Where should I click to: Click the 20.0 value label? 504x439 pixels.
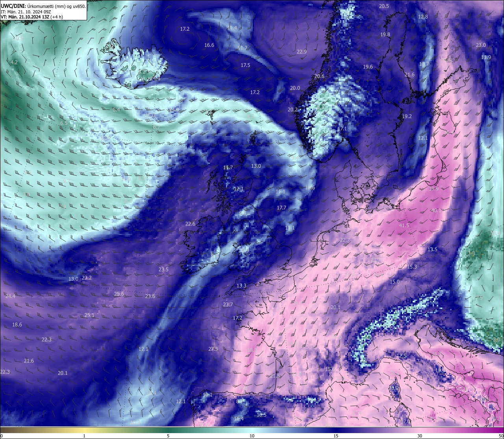tap(295, 88)
